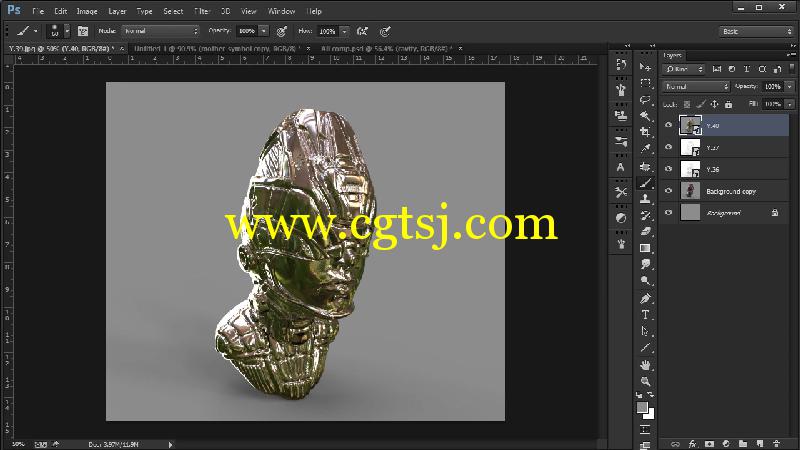
Task: Select the History Brush tool
Action: coord(645,215)
